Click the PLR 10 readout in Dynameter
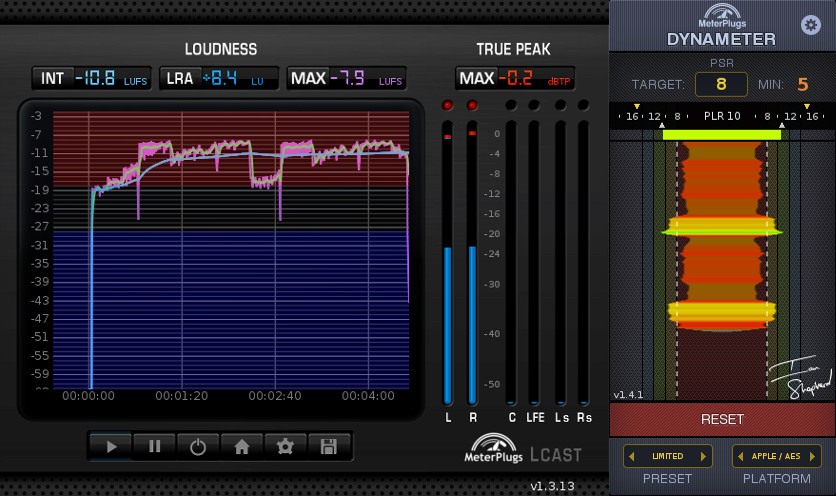836x496 pixels. [722, 116]
